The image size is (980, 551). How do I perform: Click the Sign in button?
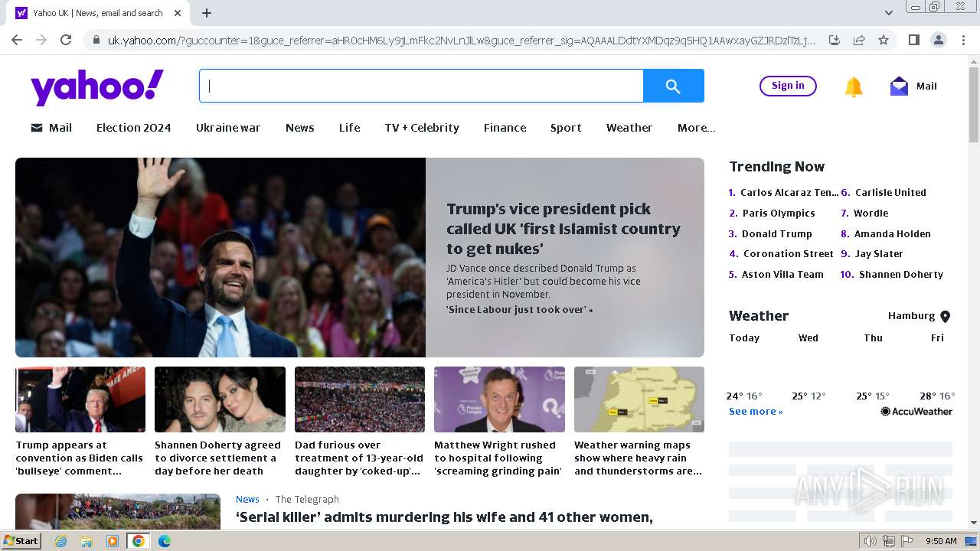coord(788,86)
